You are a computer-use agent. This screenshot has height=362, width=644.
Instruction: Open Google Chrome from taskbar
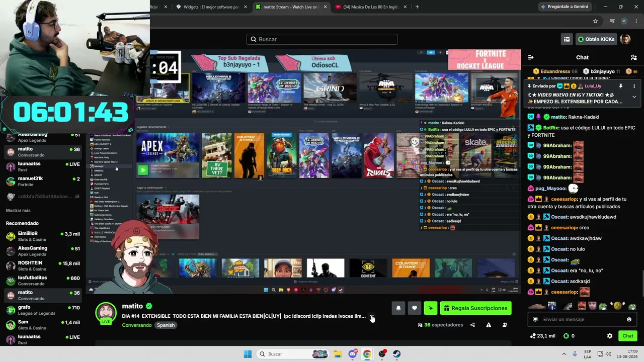pyautogui.click(x=367, y=354)
